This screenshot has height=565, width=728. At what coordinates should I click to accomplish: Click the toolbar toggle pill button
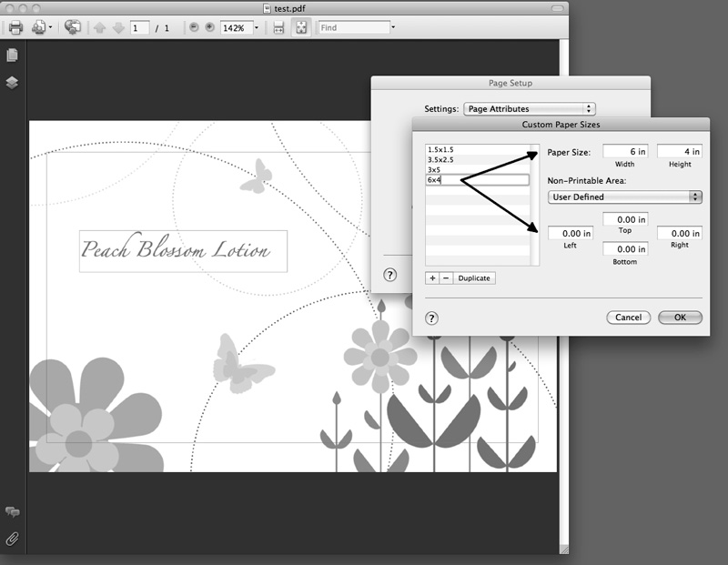[557, 8]
